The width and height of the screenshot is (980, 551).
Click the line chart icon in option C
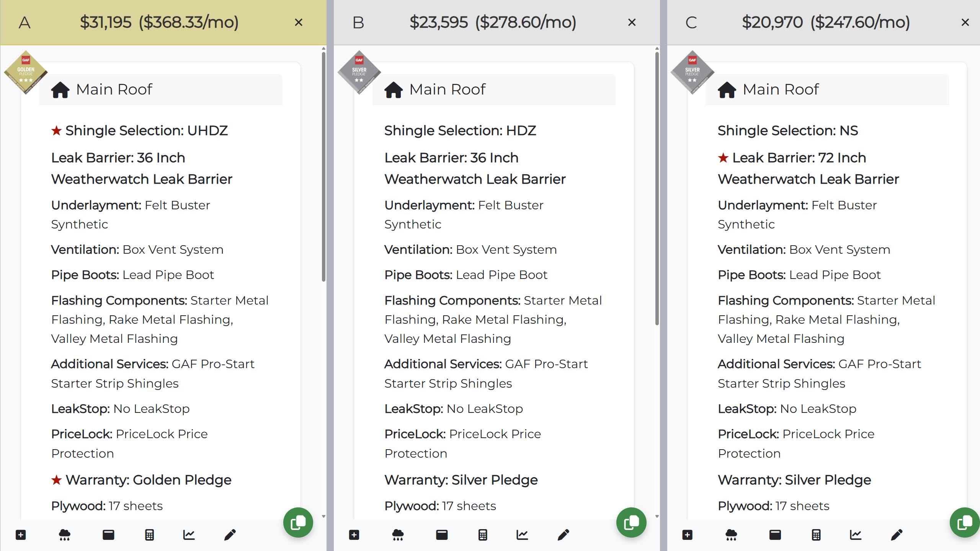tap(855, 535)
